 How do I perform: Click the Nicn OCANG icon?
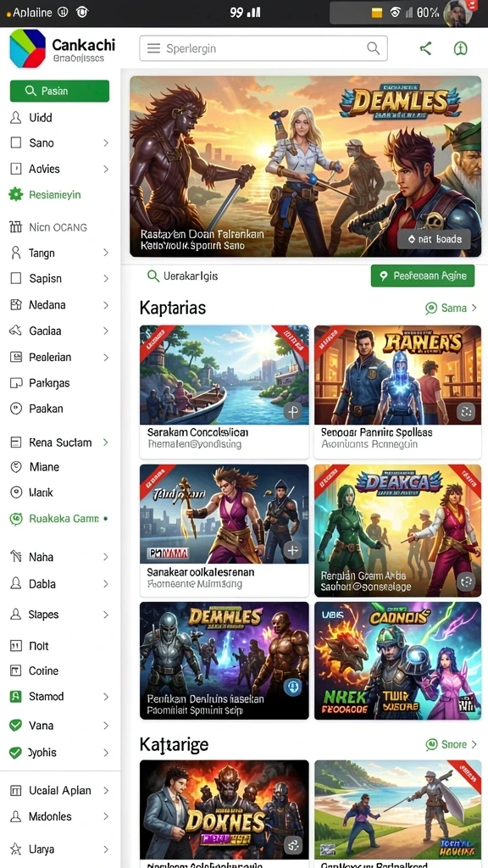16,227
